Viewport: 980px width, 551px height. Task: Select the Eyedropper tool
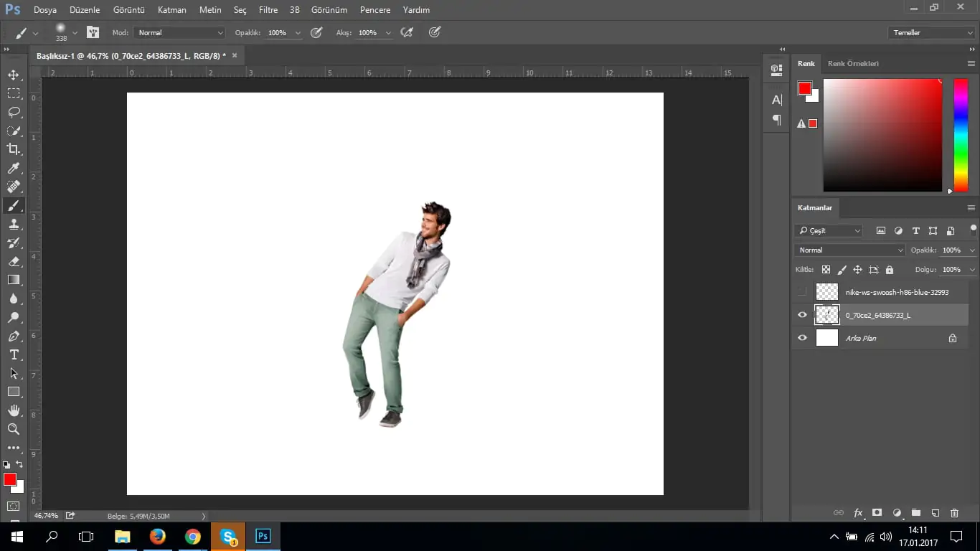pyautogui.click(x=14, y=168)
